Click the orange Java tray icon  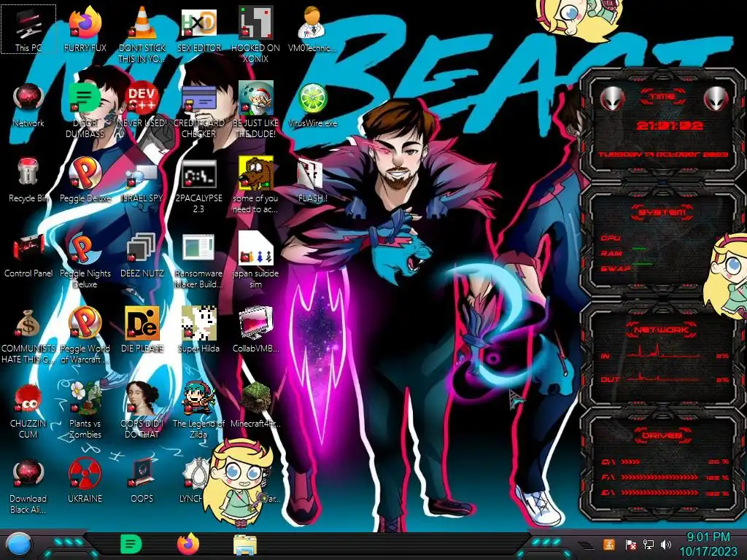click(608, 544)
